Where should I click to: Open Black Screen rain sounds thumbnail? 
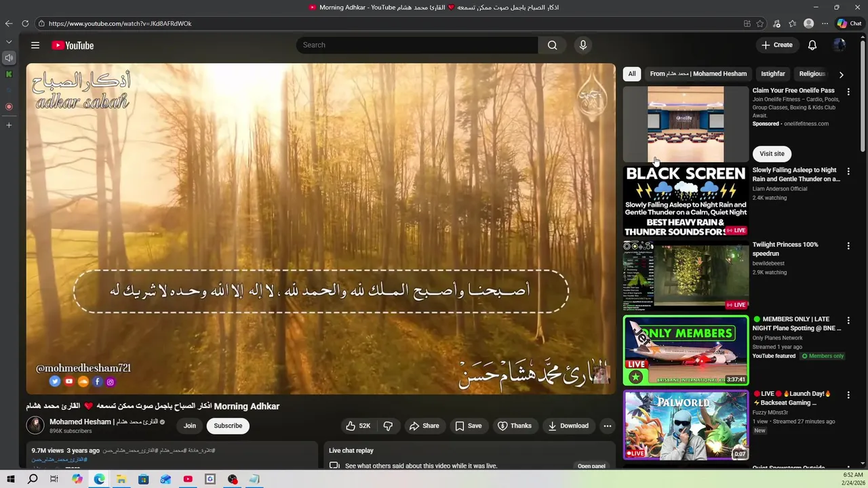[686, 201]
